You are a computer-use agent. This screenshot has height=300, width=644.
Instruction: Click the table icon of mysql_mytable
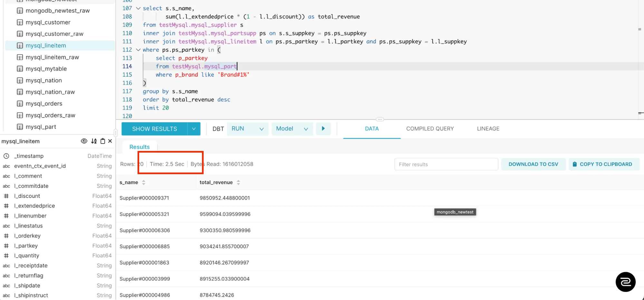tap(20, 69)
